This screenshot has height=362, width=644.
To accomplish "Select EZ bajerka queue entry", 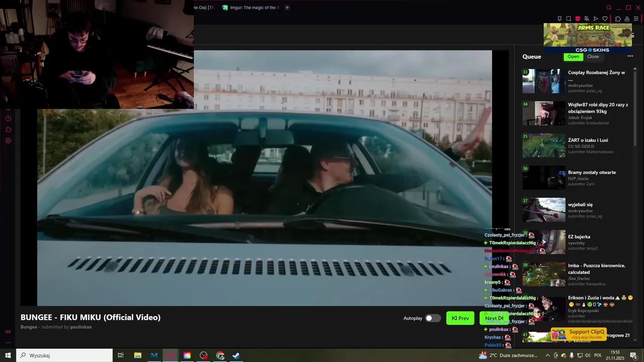I will 577,242.
